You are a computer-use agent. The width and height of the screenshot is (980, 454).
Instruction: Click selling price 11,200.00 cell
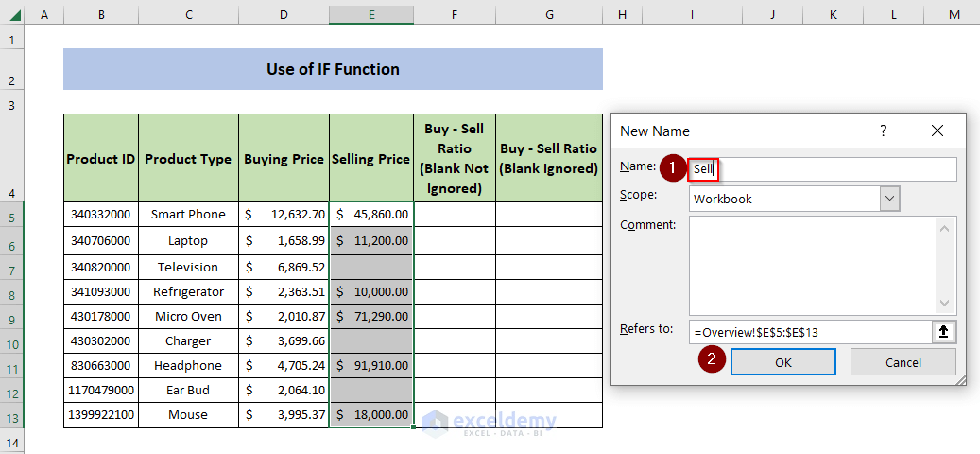point(371,241)
